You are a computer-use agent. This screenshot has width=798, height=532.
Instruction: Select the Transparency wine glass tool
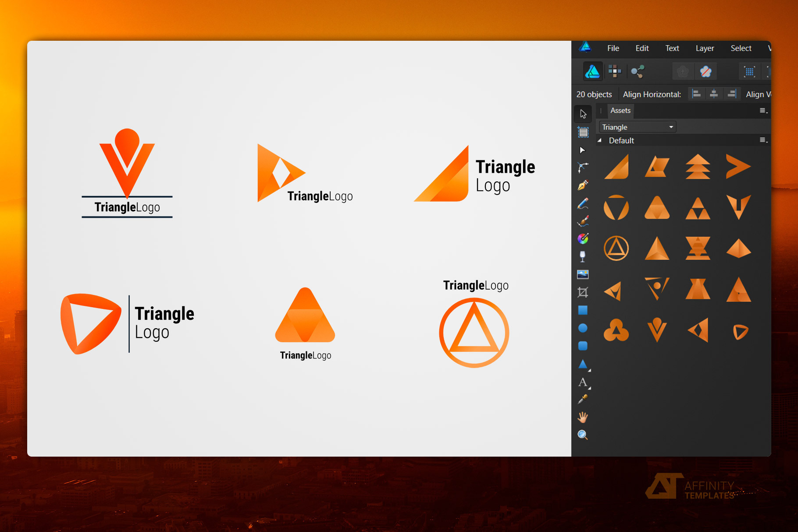pos(583,257)
